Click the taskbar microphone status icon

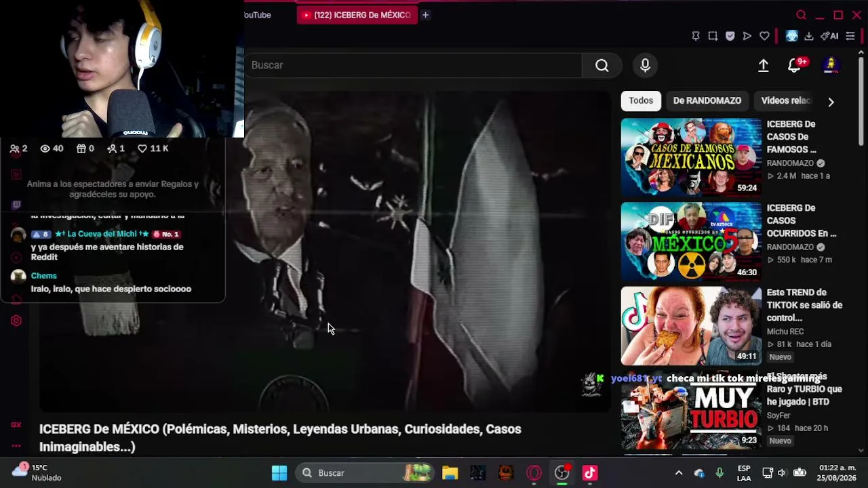[719, 473]
